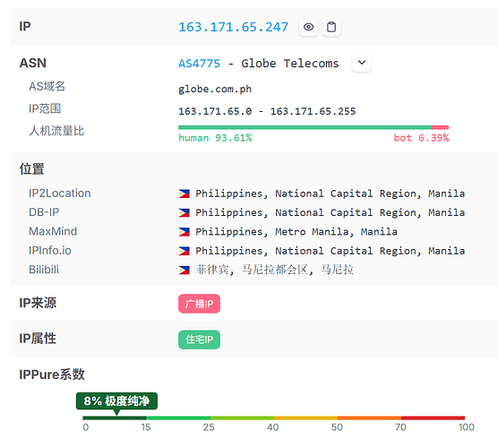Image resolution: width=498 pixels, height=448 pixels.
Task: Click the 人机流量比 label
Action: tap(56, 131)
